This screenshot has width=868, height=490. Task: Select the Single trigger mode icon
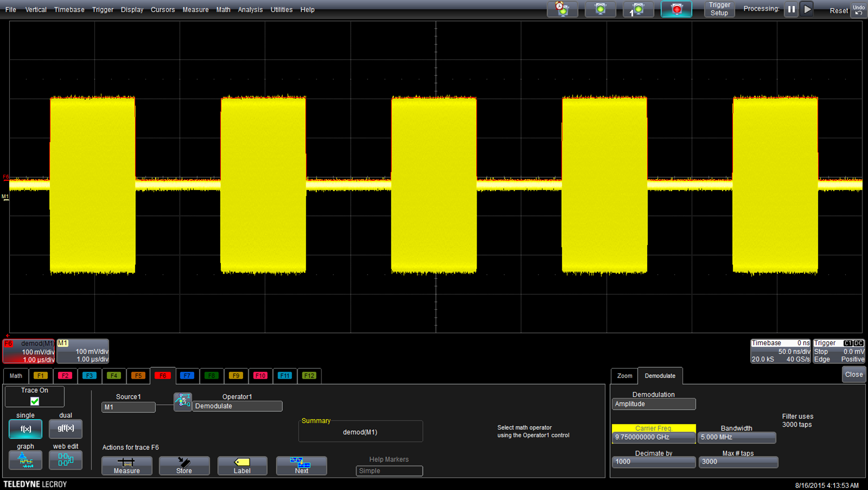tap(638, 9)
